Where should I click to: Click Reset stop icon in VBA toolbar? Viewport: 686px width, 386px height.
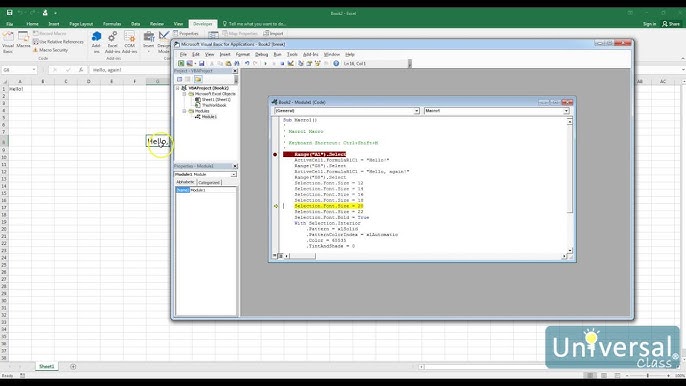[282, 63]
